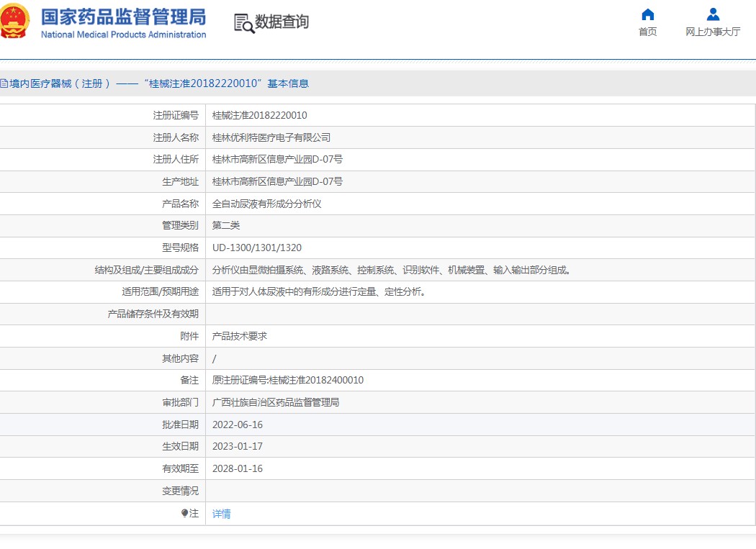The width and height of the screenshot is (756, 549).
Task: Click the 注册人名称 row label
Action: [176, 137]
